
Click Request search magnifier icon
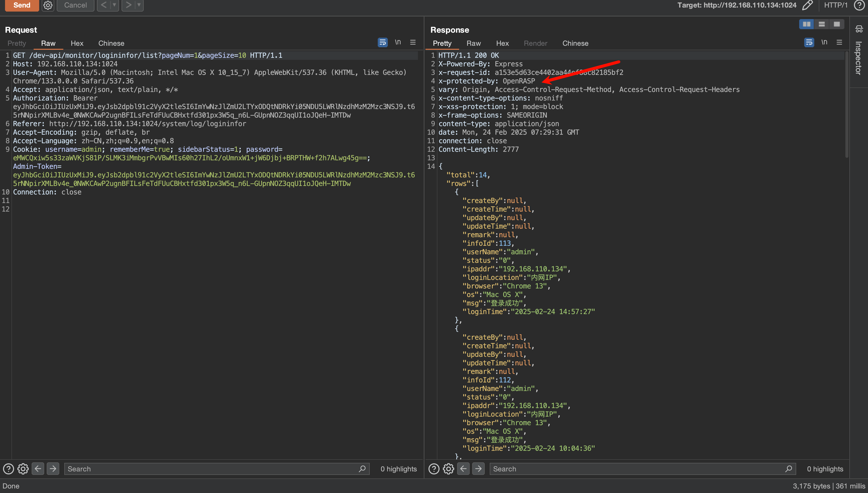(362, 469)
